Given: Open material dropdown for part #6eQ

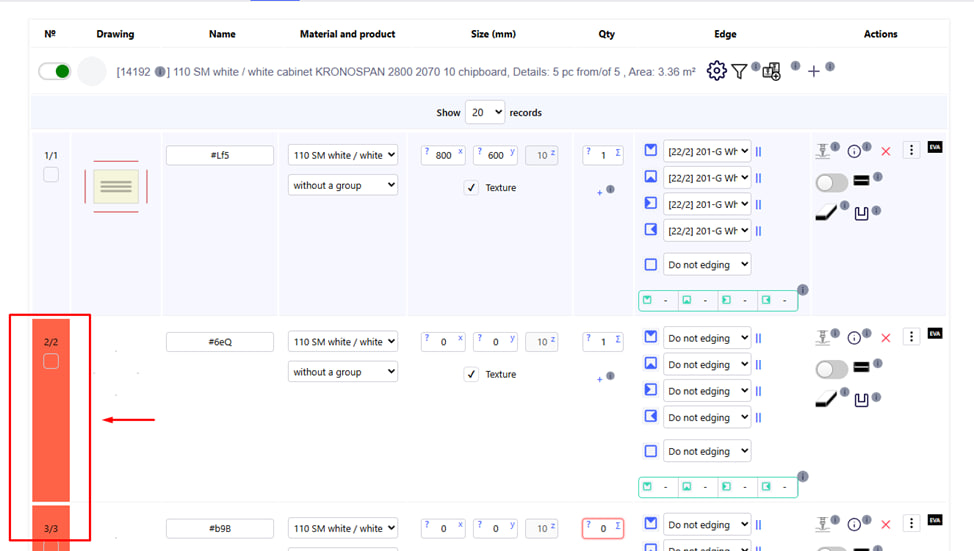Looking at the screenshot, I should 343,342.
